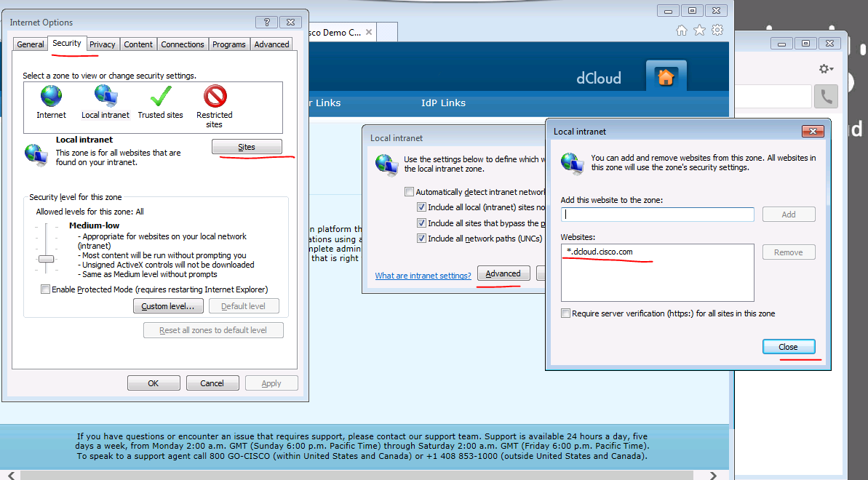Toggle Automatically detect intranet network checkbox
The height and width of the screenshot is (480, 868).
click(x=409, y=191)
